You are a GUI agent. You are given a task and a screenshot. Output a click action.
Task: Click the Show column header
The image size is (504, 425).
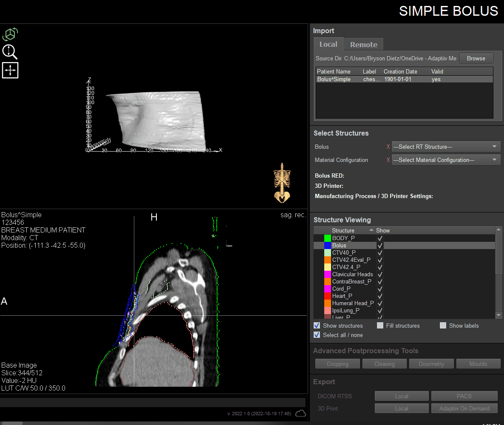pos(435,230)
